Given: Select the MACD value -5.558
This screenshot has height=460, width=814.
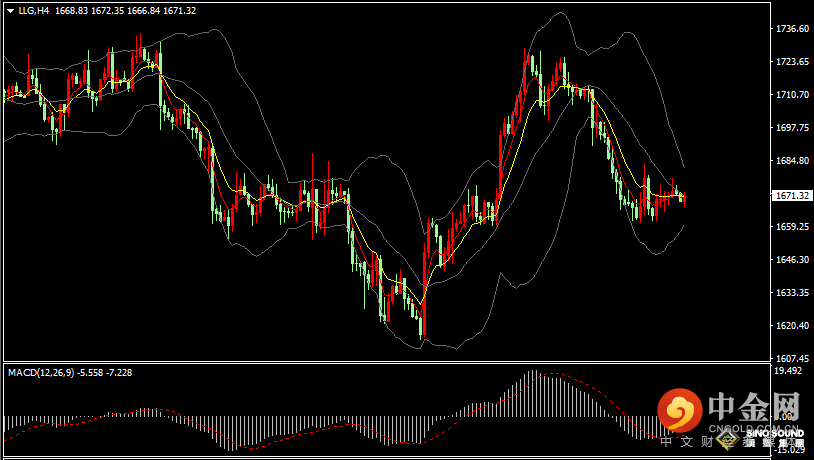Looking at the screenshot, I should pos(91,372).
